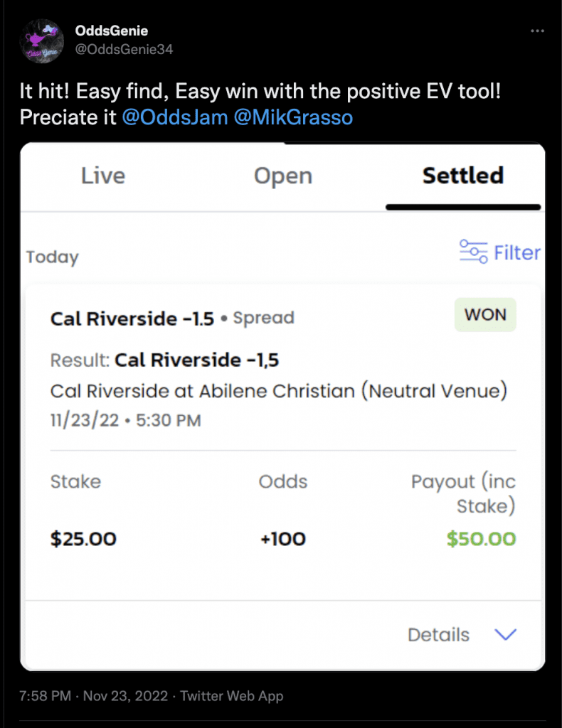Select the Settled tab

pos(463,176)
